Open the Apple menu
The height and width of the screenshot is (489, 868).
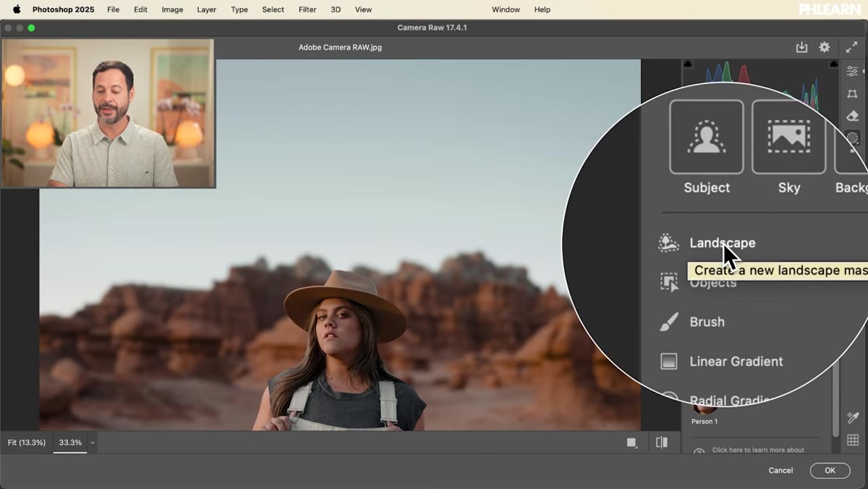point(17,9)
